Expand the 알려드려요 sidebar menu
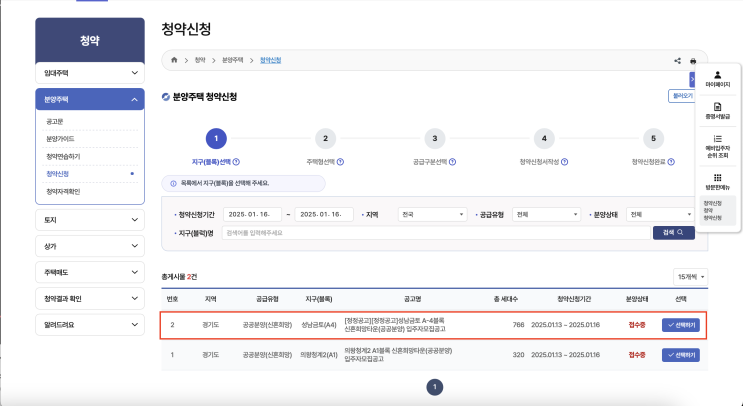 90,325
